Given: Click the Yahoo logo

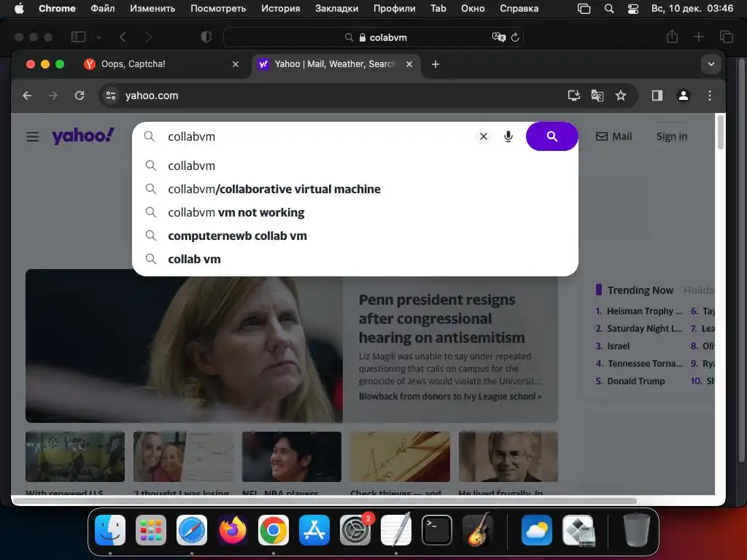Looking at the screenshot, I should click(83, 136).
